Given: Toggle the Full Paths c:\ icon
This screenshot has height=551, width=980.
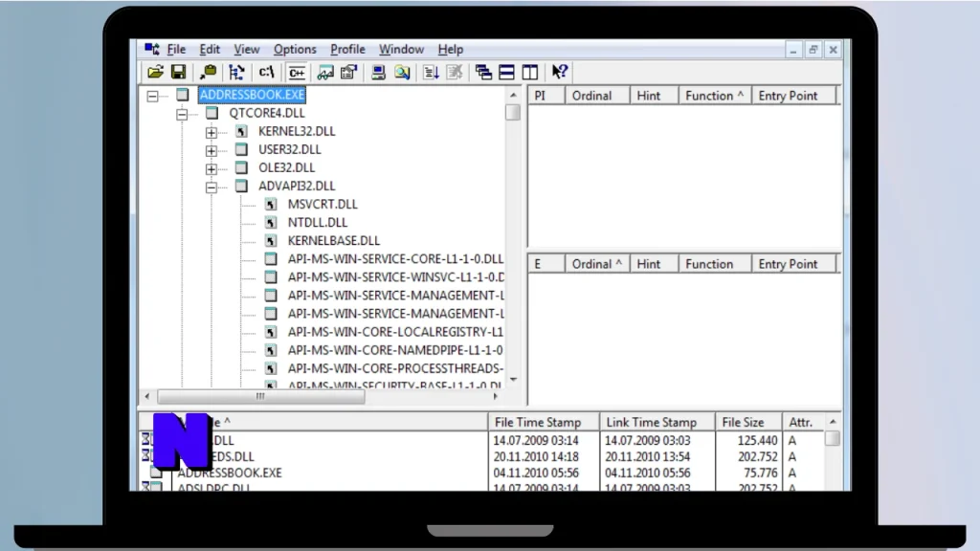Looking at the screenshot, I should click(266, 72).
